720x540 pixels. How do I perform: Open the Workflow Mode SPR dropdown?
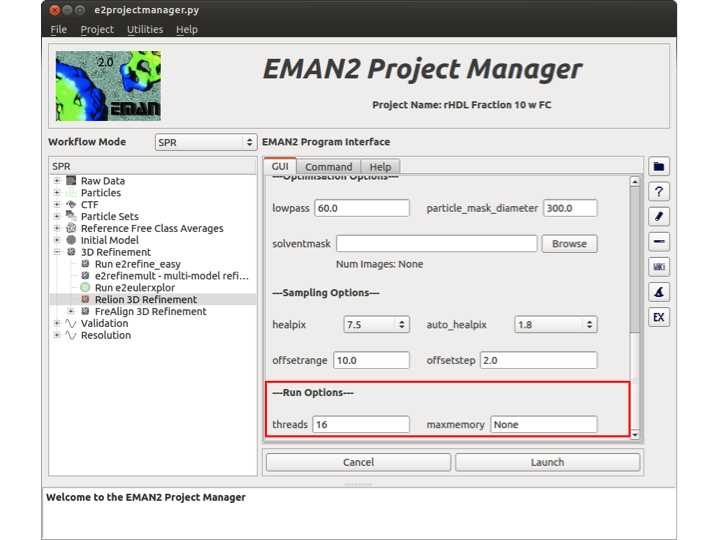point(206,143)
